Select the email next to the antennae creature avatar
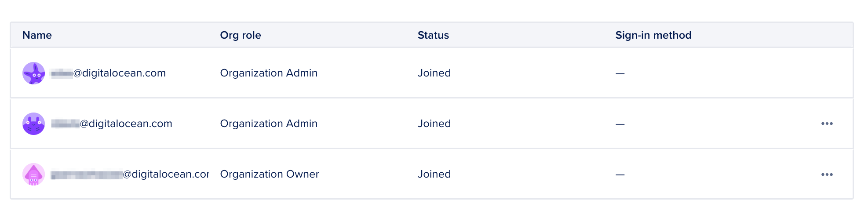Image resolution: width=868 pixels, height=211 pixels. tap(112, 124)
